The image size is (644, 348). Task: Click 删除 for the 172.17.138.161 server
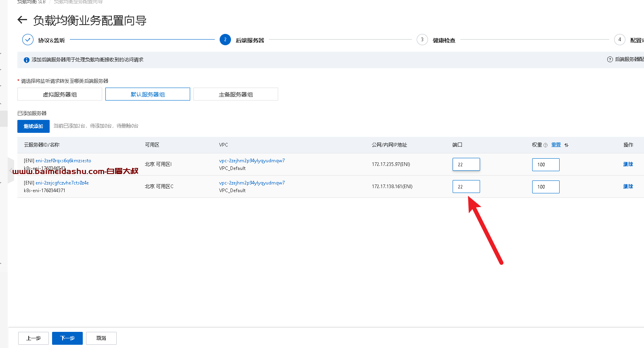click(x=628, y=187)
